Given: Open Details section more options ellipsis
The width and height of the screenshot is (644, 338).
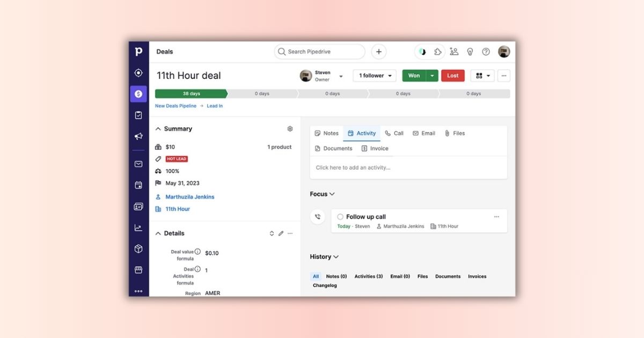Looking at the screenshot, I should (x=290, y=233).
